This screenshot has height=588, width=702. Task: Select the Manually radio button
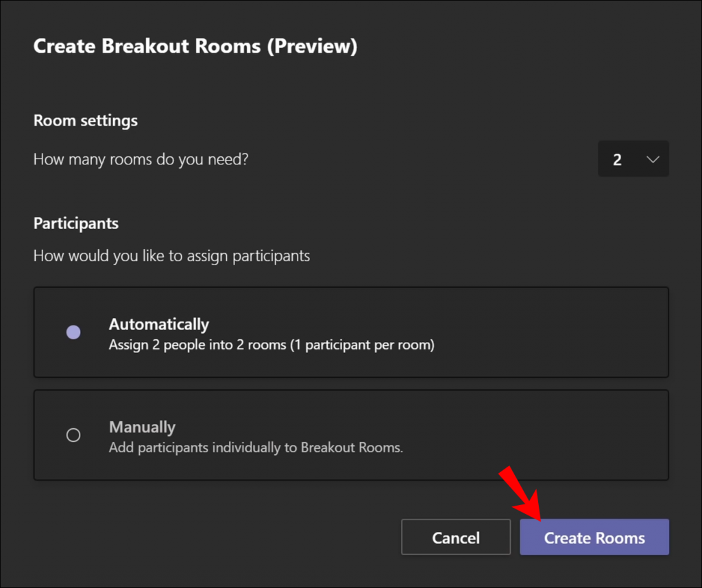[x=73, y=434]
